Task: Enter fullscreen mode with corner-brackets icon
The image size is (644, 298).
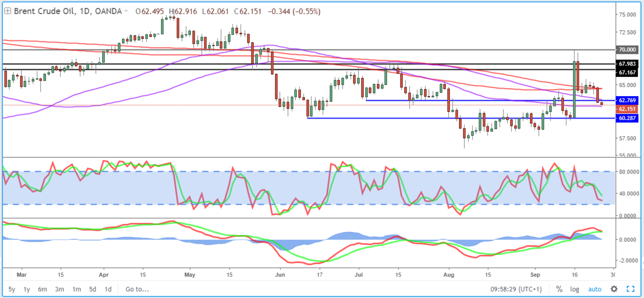Action: [x=630, y=289]
